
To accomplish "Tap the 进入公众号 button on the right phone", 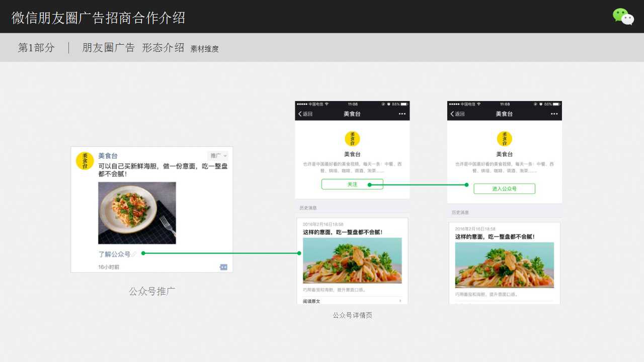I will [x=504, y=189].
